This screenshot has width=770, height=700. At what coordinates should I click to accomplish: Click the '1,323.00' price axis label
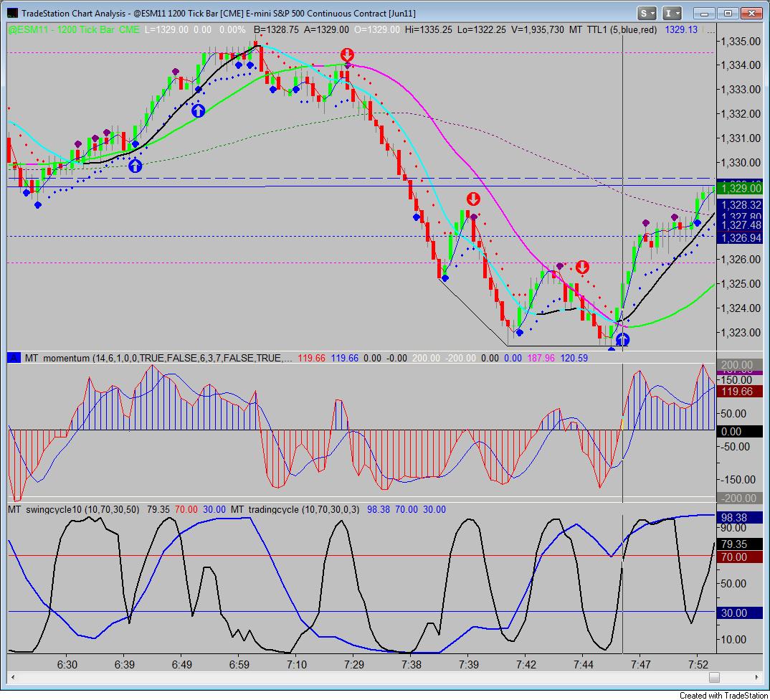(x=741, y=333)
